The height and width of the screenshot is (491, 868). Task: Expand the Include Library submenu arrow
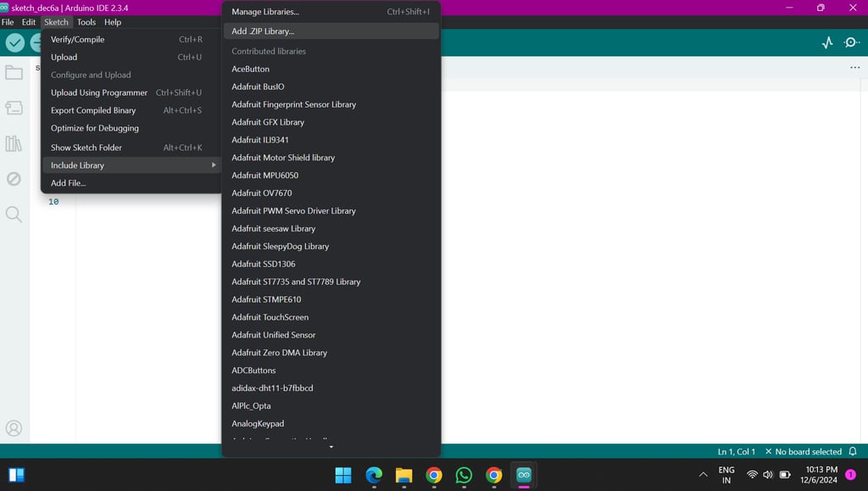pos(214,165)
